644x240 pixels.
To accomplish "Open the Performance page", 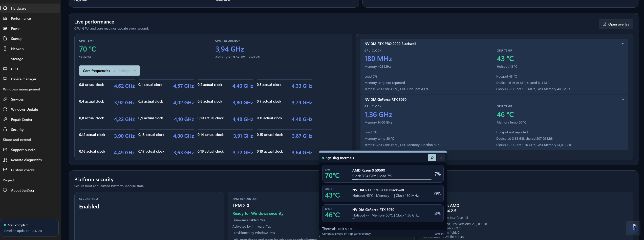I will pyautogui.click(x=30, y=18).
